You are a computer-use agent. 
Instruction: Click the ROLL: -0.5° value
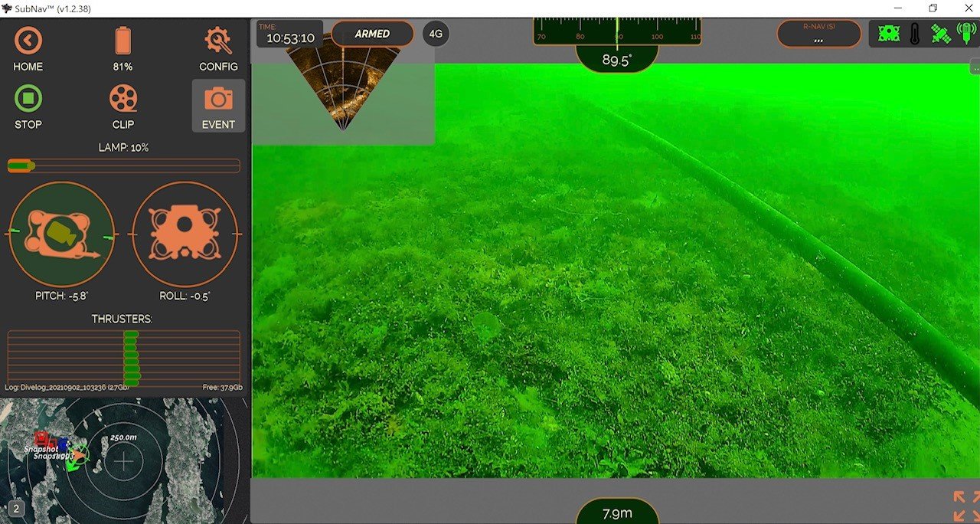point(186,296)
